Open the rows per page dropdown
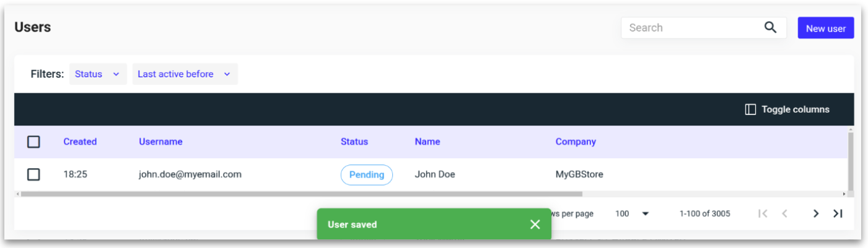Screen dimensions: 868x248 pyautogui.click(x=632, y=214)
